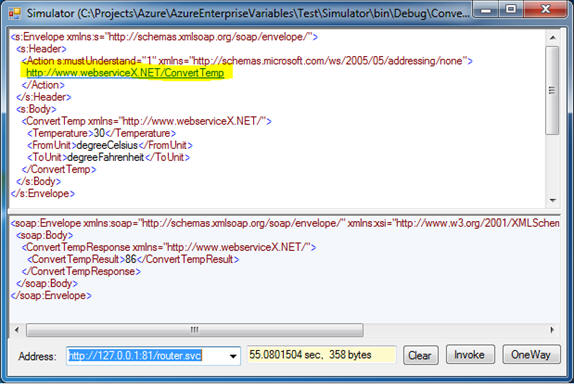Maximize the Simulator window
Viewport: 575px width, 384px height.
pos(511,9)
